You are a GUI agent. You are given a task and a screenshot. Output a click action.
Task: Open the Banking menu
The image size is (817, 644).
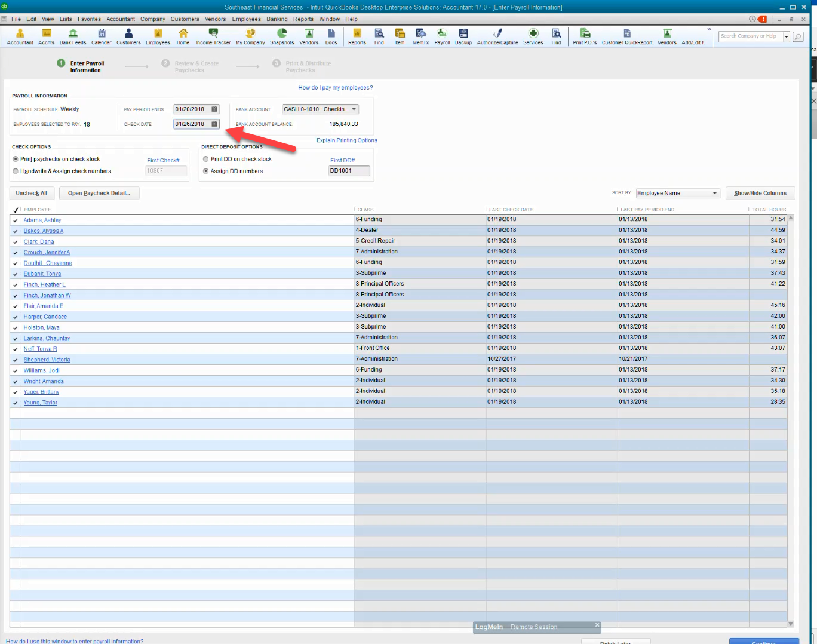(277, 19)
